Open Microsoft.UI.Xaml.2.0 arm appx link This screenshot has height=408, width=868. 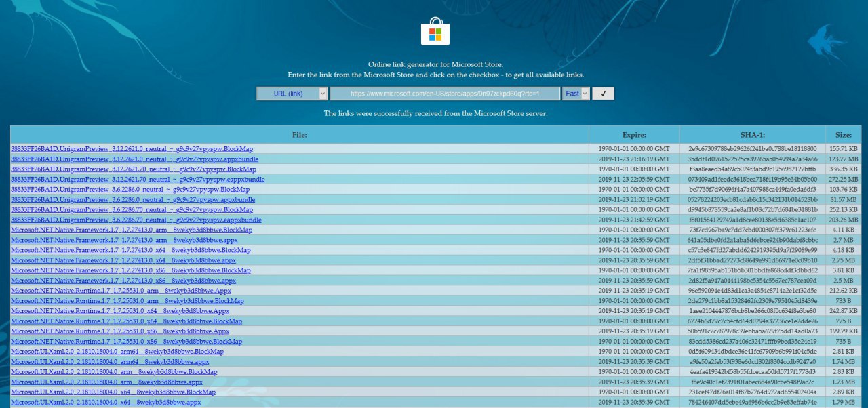click(106, 382)
